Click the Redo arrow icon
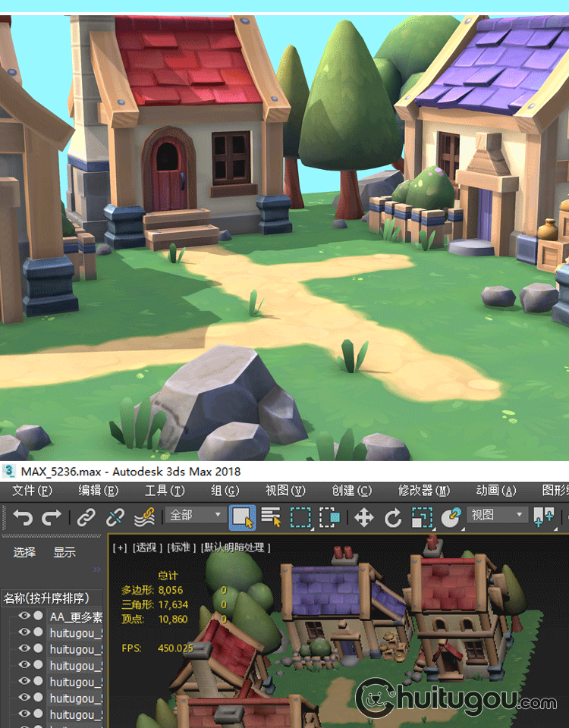Viewport: 569px width, 728px height. [x=52, y=518]
